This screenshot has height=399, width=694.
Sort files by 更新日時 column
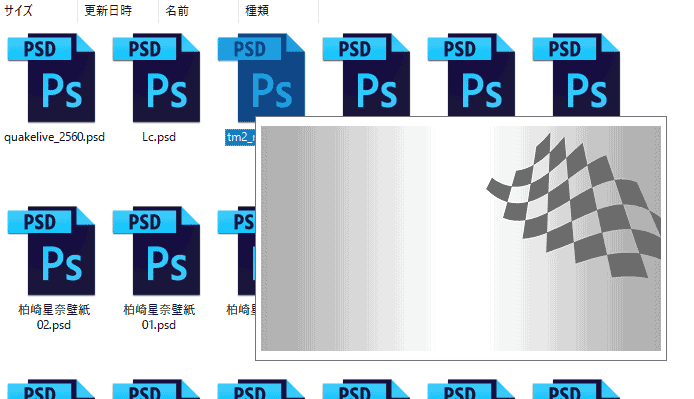click(x=108, y=11)
